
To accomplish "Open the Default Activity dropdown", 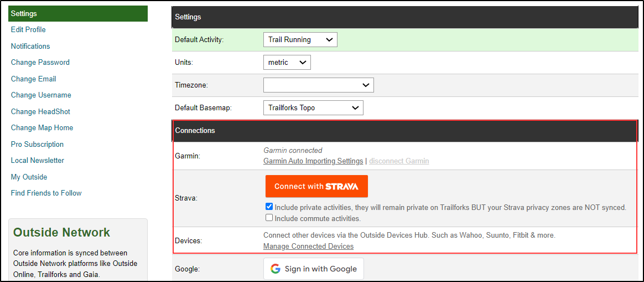I will pos(300,40).
